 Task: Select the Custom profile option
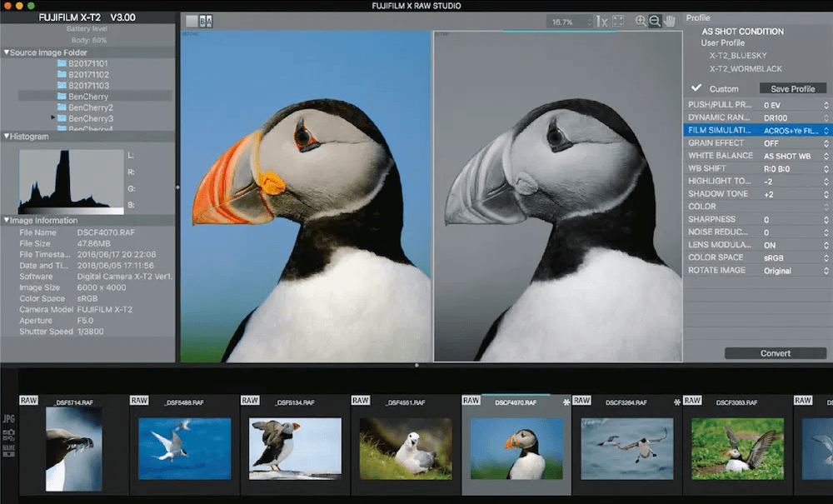click(x=724, y=88)
